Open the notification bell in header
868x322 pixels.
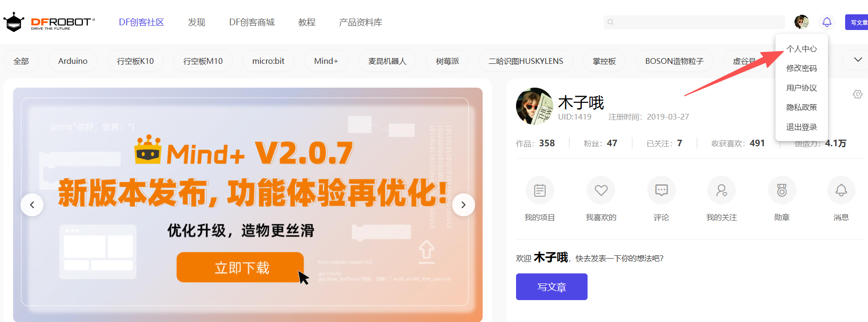[x=827, y=22]
